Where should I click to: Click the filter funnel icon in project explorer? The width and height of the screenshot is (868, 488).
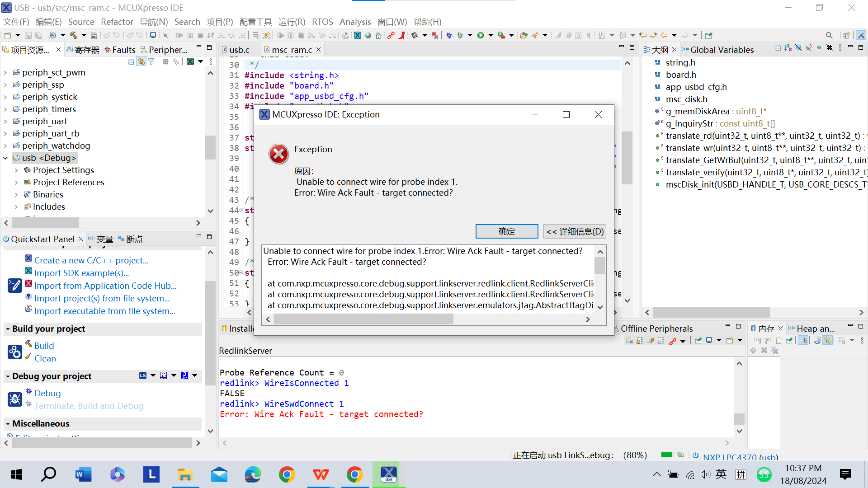pos(151,62)
